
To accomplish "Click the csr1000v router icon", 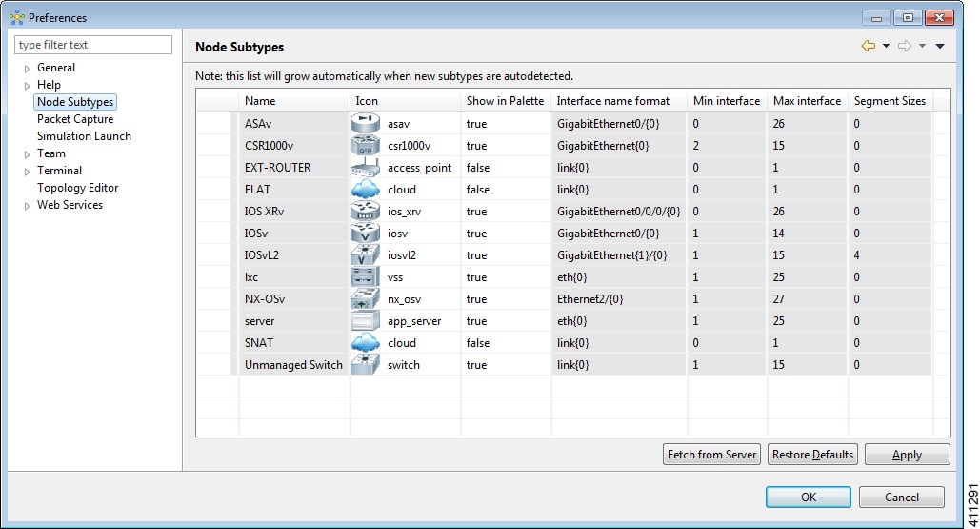I will coord(366,145).
